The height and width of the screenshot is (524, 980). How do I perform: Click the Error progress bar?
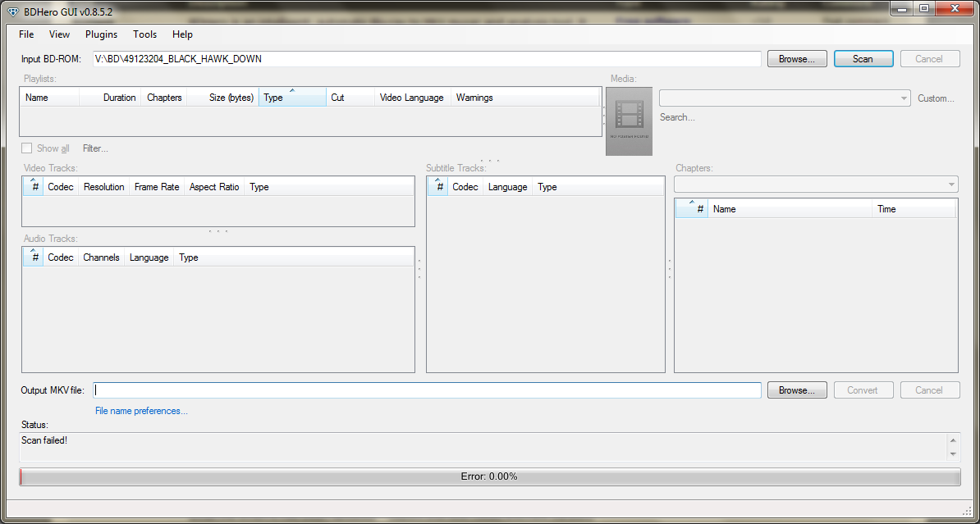pyautogui.click(x=489, y=476)
